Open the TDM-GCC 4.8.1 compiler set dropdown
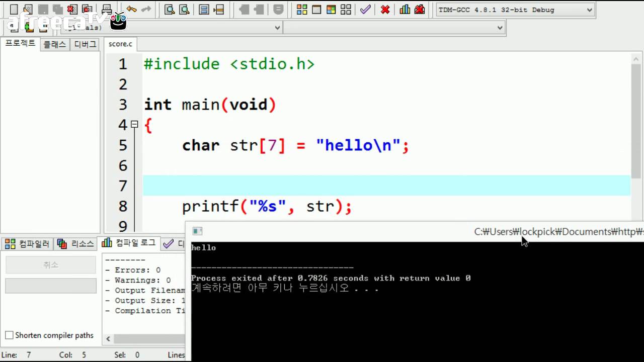This screenshot has width=644, height=362. click(515, 10)
